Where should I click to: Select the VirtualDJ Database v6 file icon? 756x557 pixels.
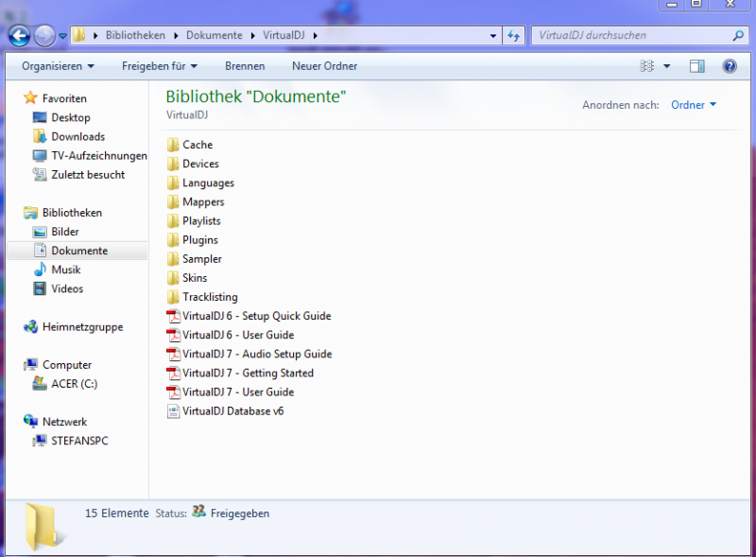tap(173, 410)
